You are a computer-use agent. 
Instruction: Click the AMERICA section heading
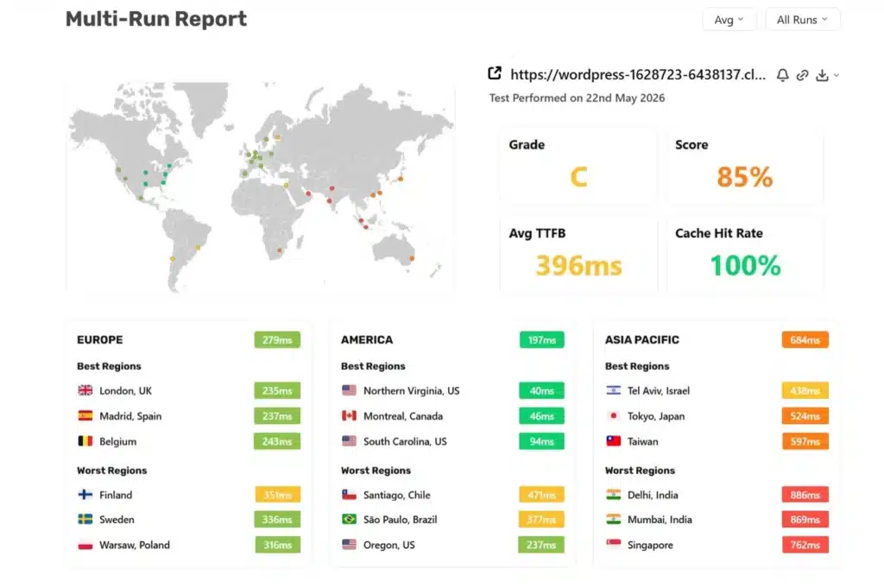(366, 340)
